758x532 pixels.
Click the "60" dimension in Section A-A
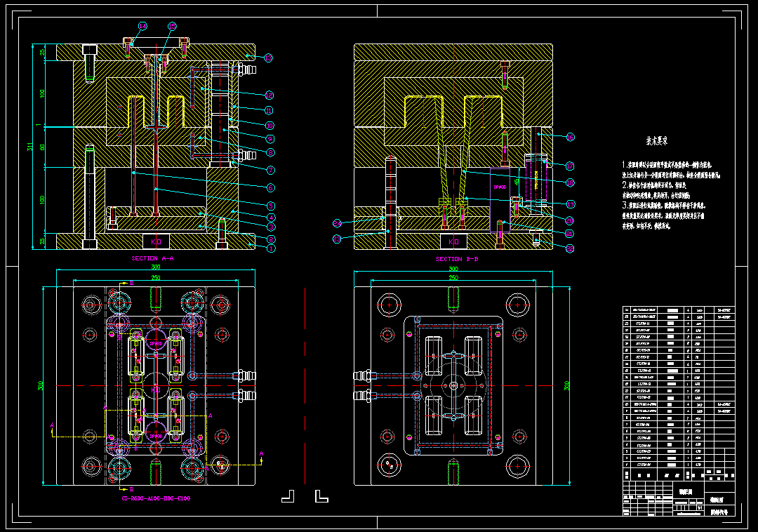tap(42, 147)
